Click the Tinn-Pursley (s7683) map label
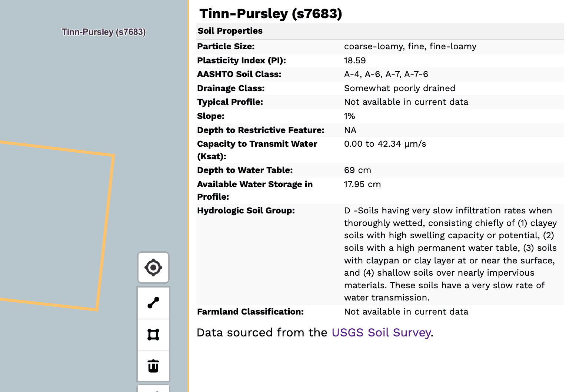 [x=104, y=32]
